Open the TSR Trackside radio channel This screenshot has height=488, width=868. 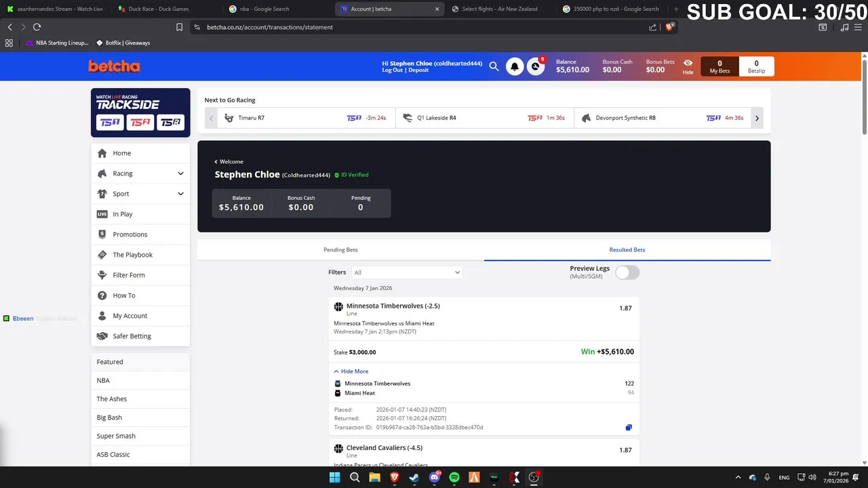coord(170,122)
